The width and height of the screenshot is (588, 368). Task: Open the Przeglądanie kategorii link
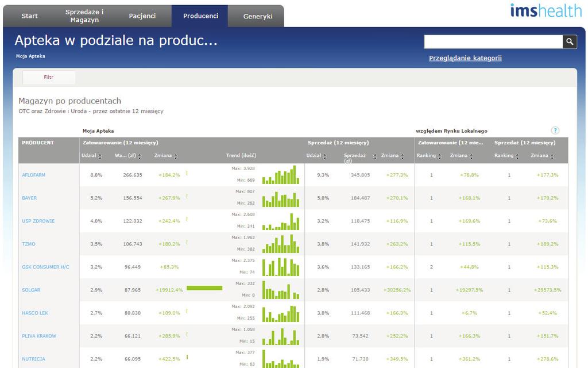point(465,58)
